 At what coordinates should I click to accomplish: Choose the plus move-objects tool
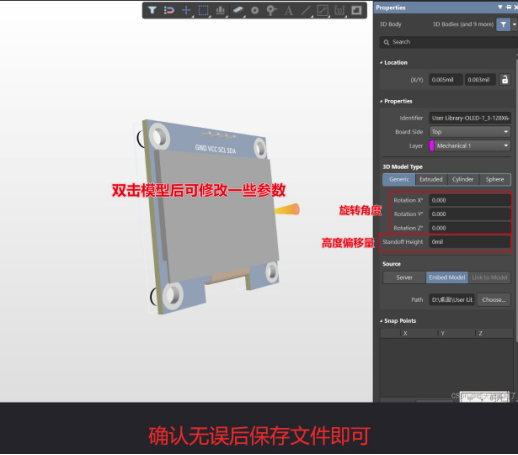(186, 10)
